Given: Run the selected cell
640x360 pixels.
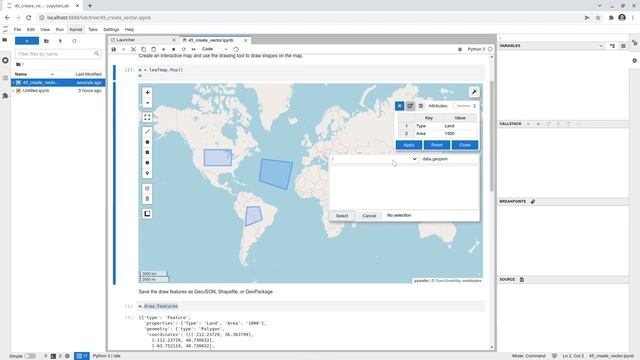Looking at the screenshot, I should point(164,49).
